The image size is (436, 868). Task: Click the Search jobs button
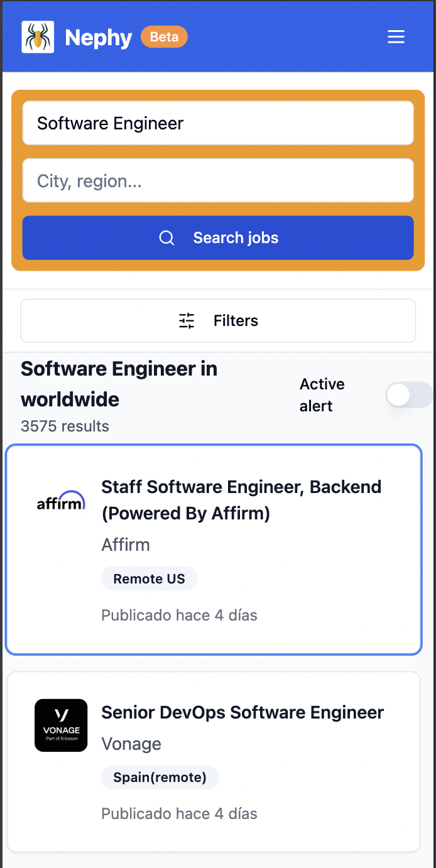coord(218,237)
